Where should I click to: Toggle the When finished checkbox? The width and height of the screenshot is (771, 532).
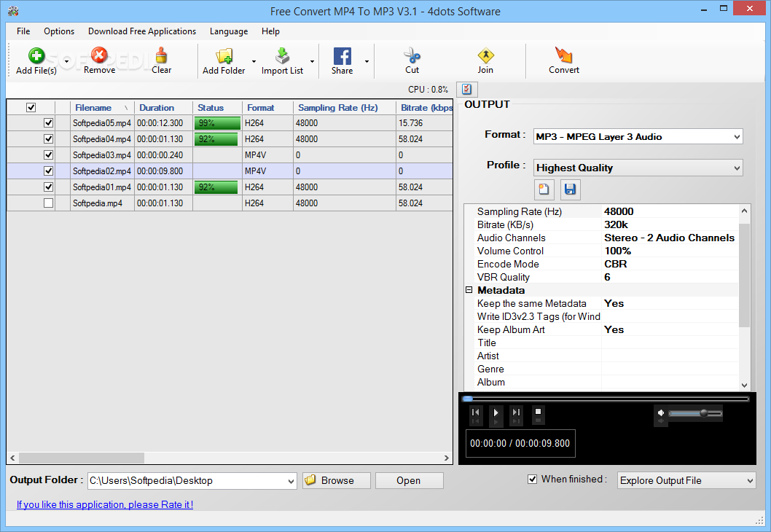coord(532,479)
